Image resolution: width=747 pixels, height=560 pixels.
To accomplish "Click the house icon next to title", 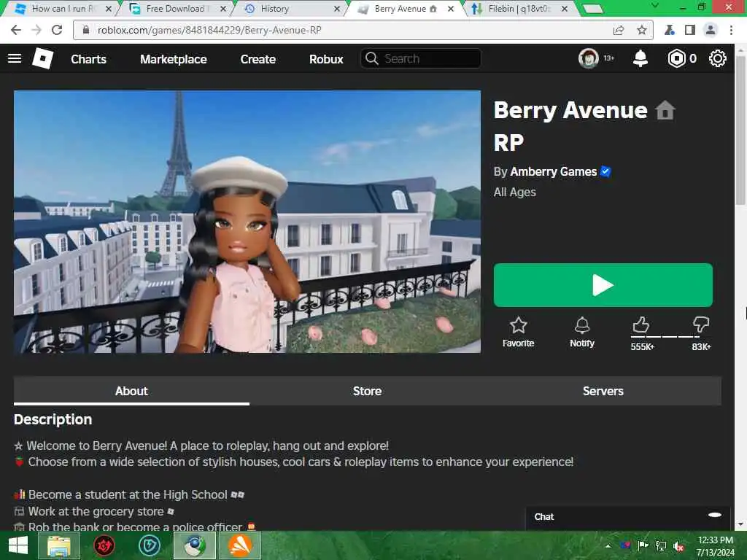I will point(665,111).
